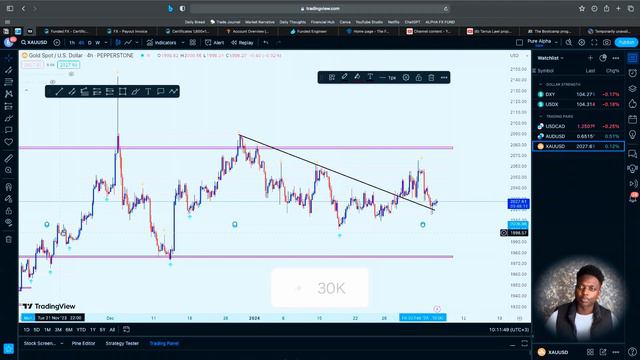Maximize the bottom panel
Viewport: 640px width, 360px height.
pos(524,343)
